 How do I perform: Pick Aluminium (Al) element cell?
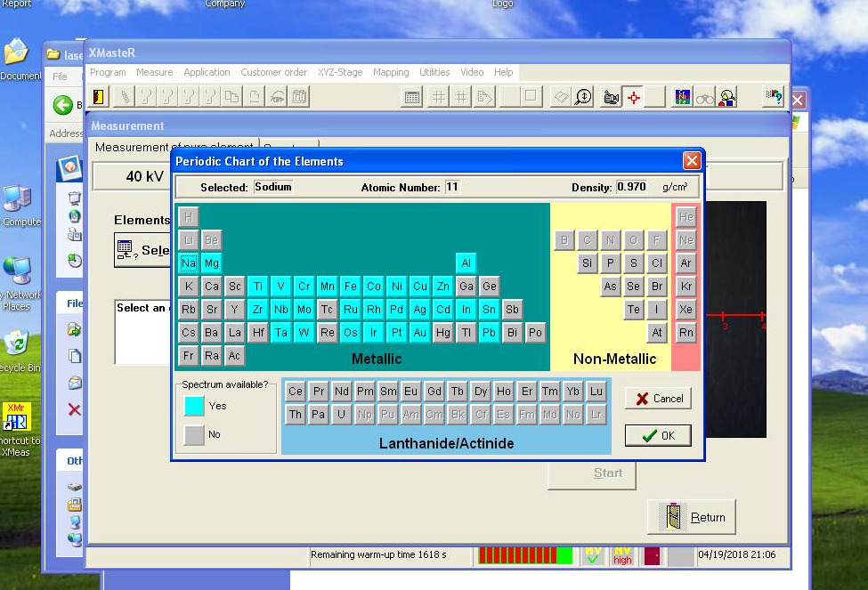466,263
